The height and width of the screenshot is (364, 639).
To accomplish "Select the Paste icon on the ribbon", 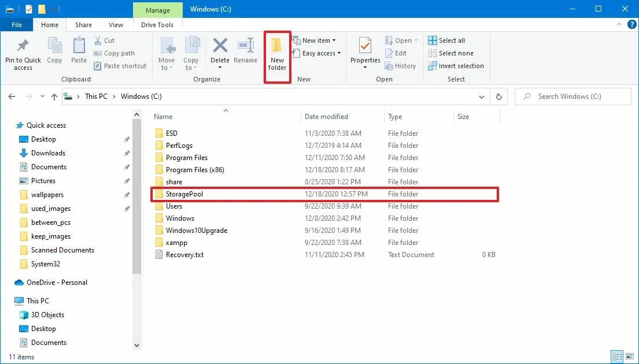I will click(79, 52).
